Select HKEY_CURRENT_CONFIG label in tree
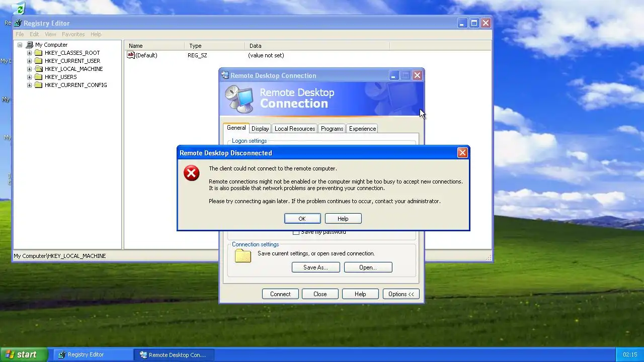 (75, 85)
